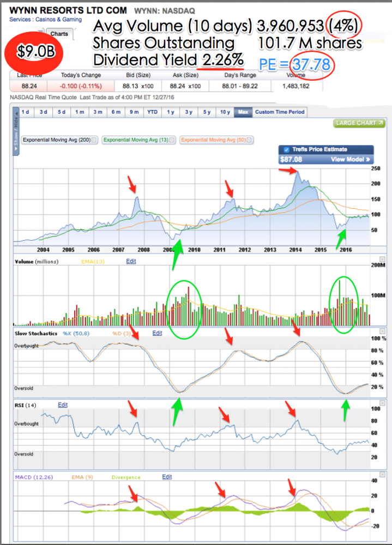Select the 1 d time range
Viewport: 392px width, 545px height.
[27, 112]
